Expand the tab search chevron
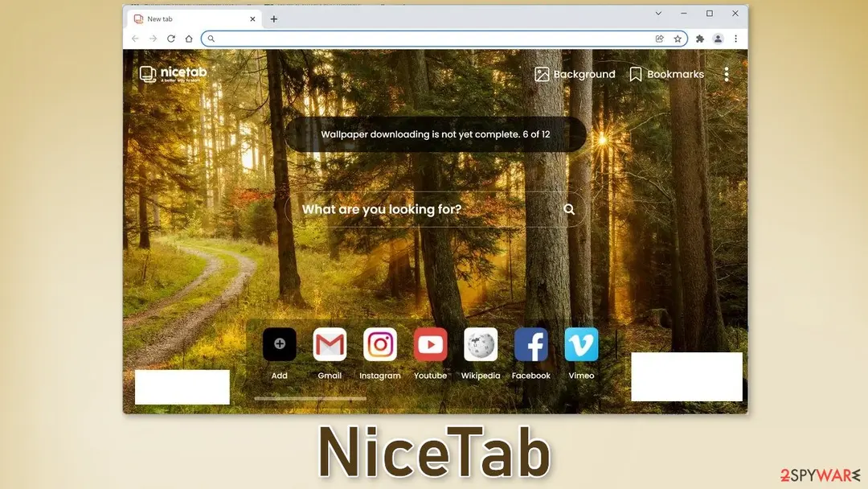The width and height of the screenshot is (868, 489). [658, 14]
